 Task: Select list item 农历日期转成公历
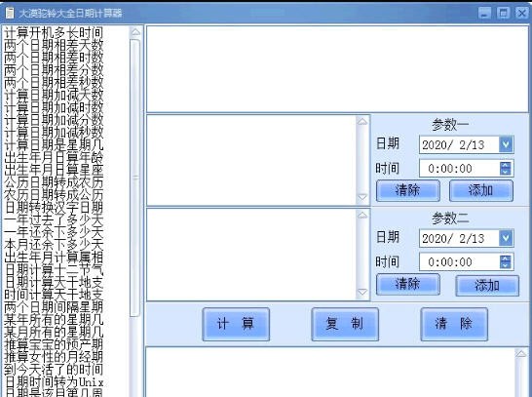pos(54,195)
